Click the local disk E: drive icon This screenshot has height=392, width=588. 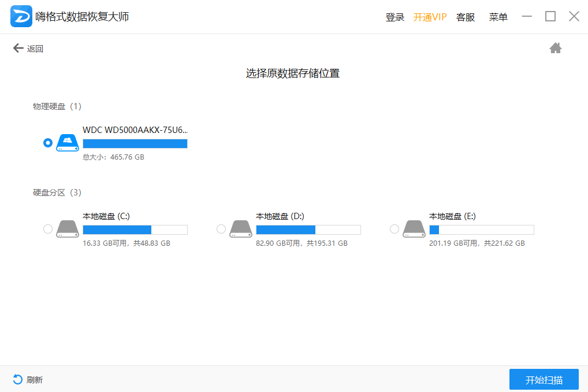point(414,229)
